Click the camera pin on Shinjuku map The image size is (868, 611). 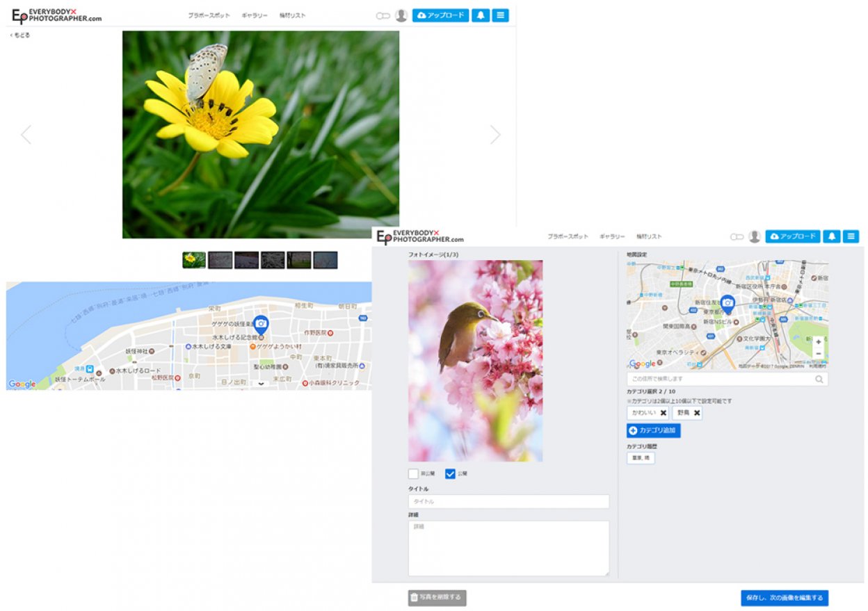(727, 303)
